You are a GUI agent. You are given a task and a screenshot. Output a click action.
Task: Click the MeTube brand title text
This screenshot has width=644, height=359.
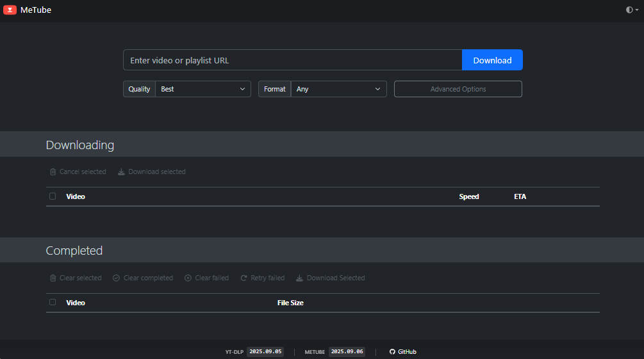[36, 10]
